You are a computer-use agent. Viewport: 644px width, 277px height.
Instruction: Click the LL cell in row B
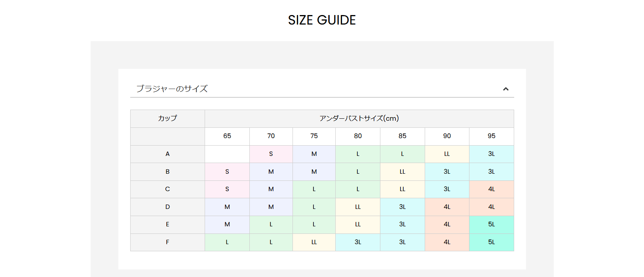click(403, 172)
